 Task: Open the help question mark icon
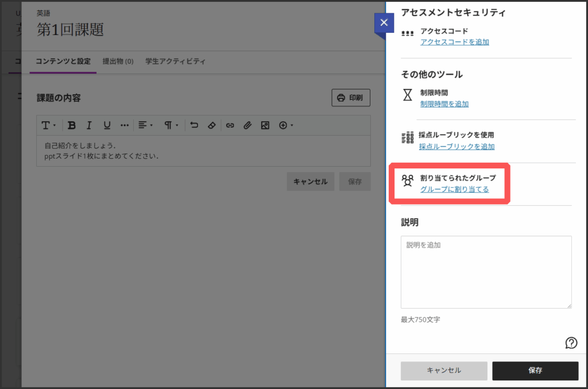(x=571, y=343)
